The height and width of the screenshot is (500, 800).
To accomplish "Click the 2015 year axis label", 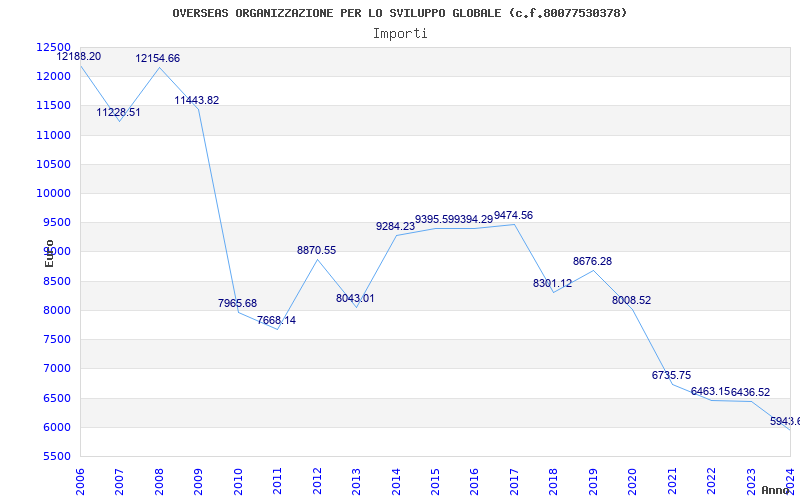I will pos(435,481).
